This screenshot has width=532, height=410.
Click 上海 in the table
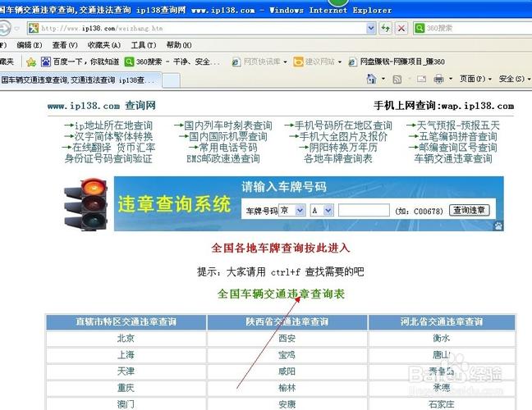click(x=126, y=355)
